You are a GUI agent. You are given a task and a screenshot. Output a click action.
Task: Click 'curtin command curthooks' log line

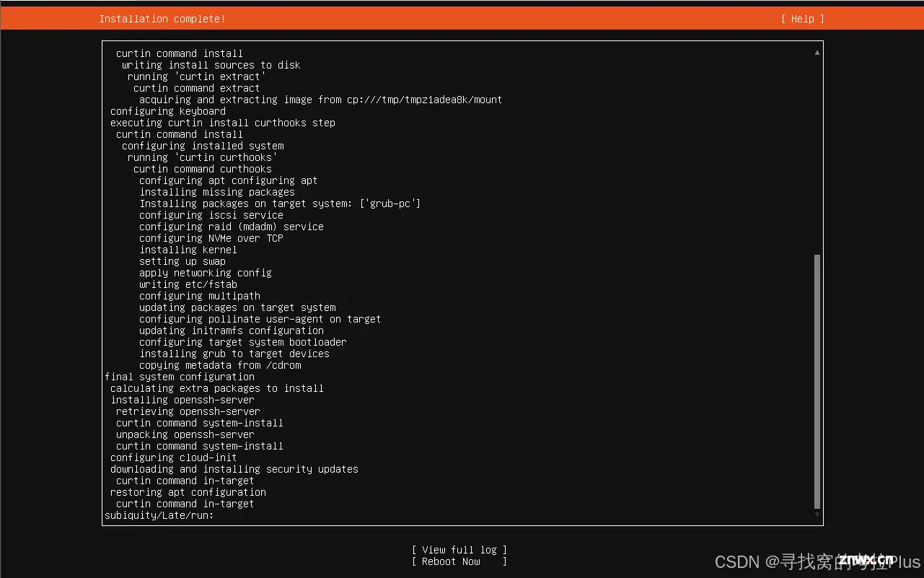tap(203, 169)
